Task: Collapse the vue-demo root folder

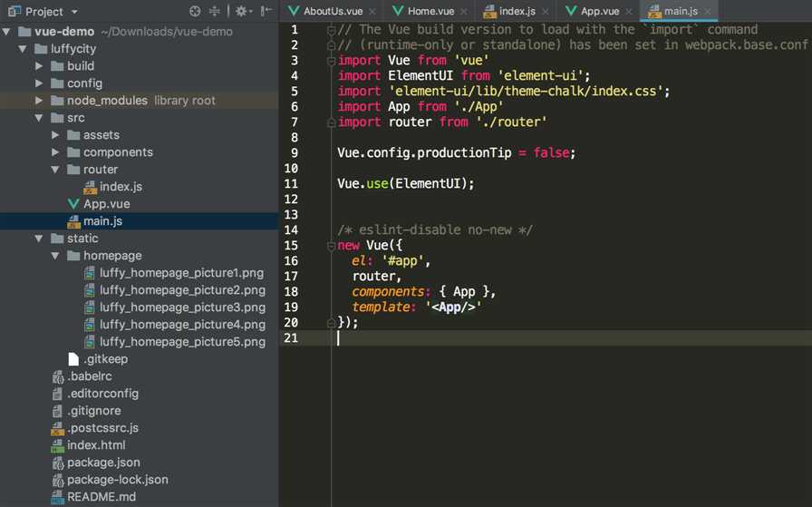Action: (6, 32)
